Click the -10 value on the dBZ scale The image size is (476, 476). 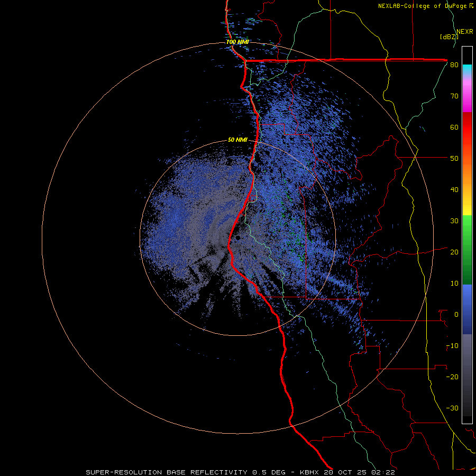(452, 346)
